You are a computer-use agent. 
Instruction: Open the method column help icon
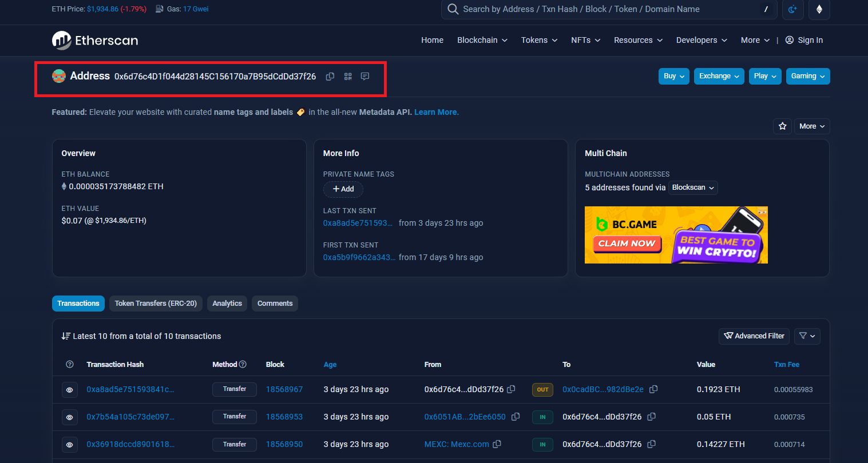point(243,364)
